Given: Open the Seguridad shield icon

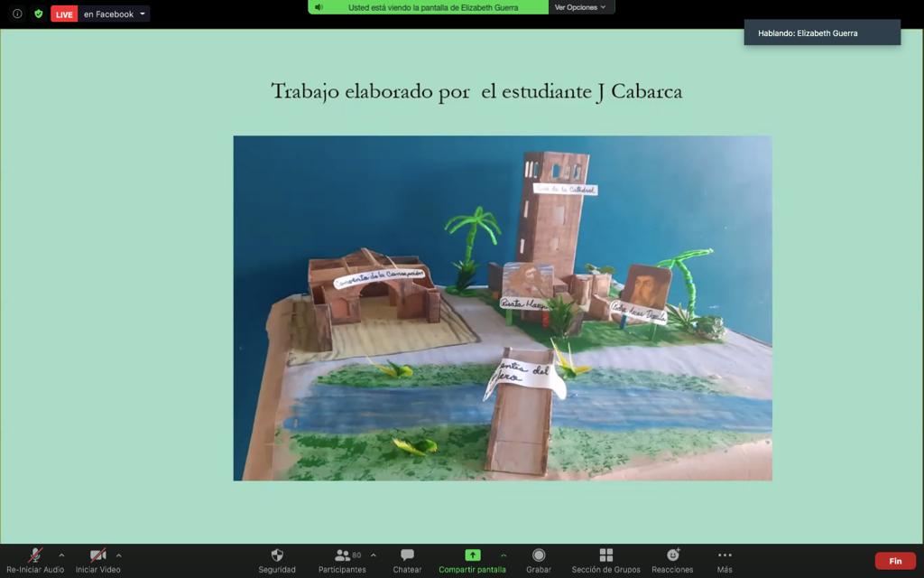Looking at the screenshot, I should coord(277,555).
